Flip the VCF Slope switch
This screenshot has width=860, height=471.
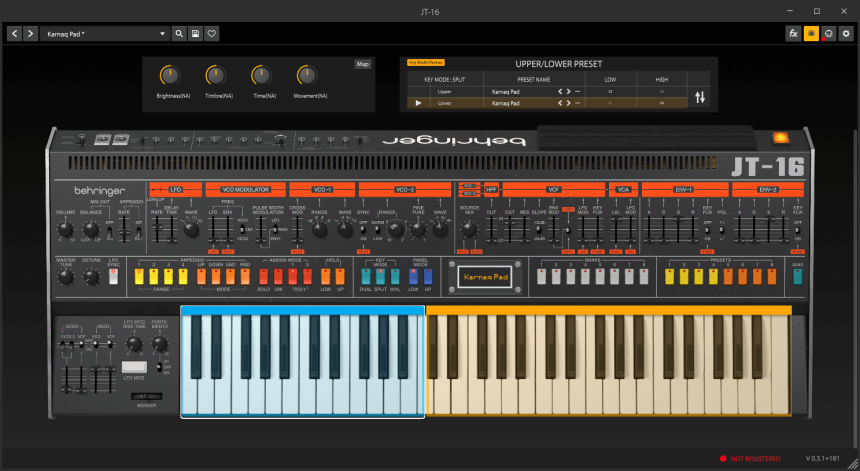[x=540, y=230]
